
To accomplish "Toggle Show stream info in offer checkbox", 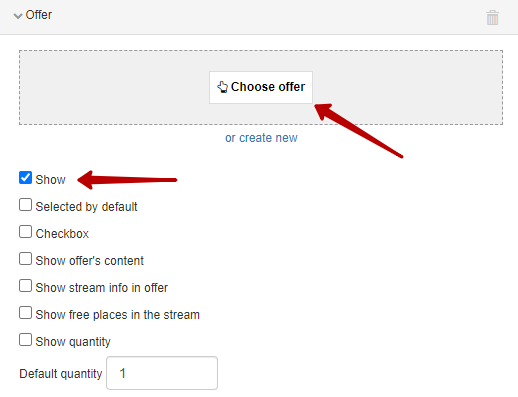I will click(x=25, y=286).
